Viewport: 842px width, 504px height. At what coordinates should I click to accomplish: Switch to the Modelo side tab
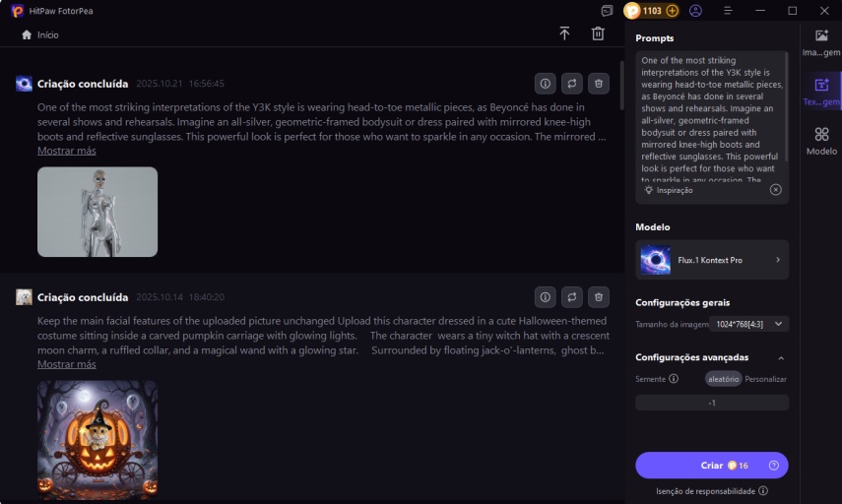point(821,141)
